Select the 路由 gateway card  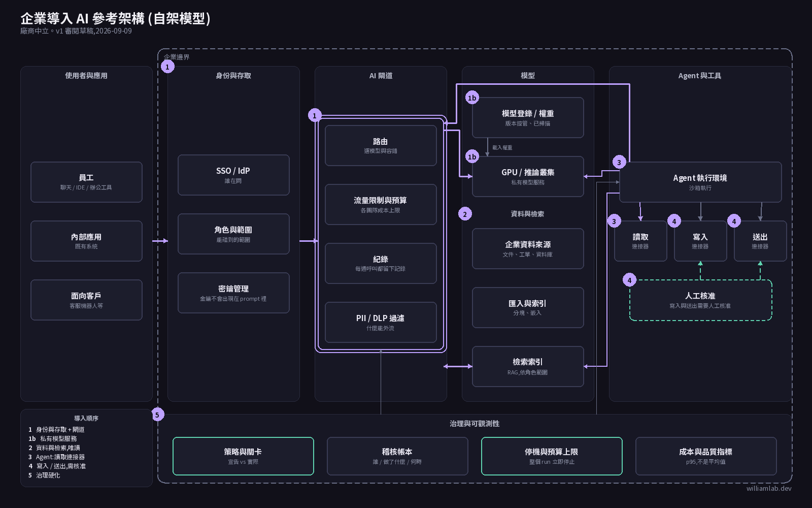[381, 145]
